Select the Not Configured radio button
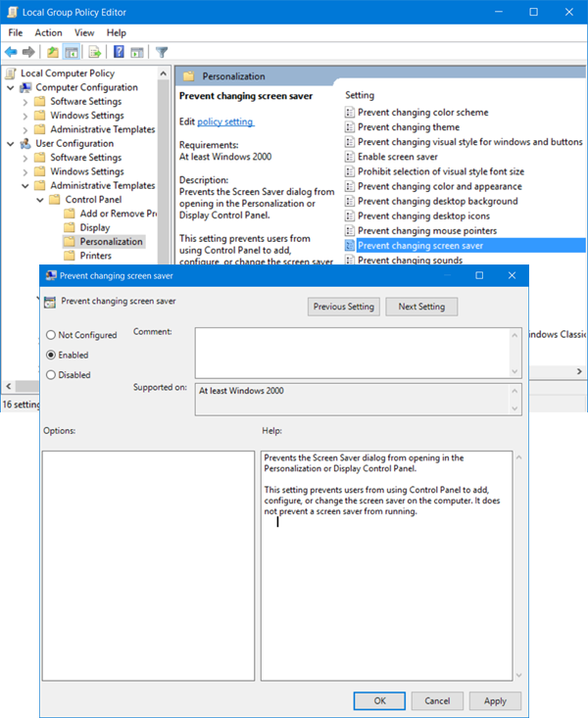Screen dimensions: 588x718 pos(51,335)
